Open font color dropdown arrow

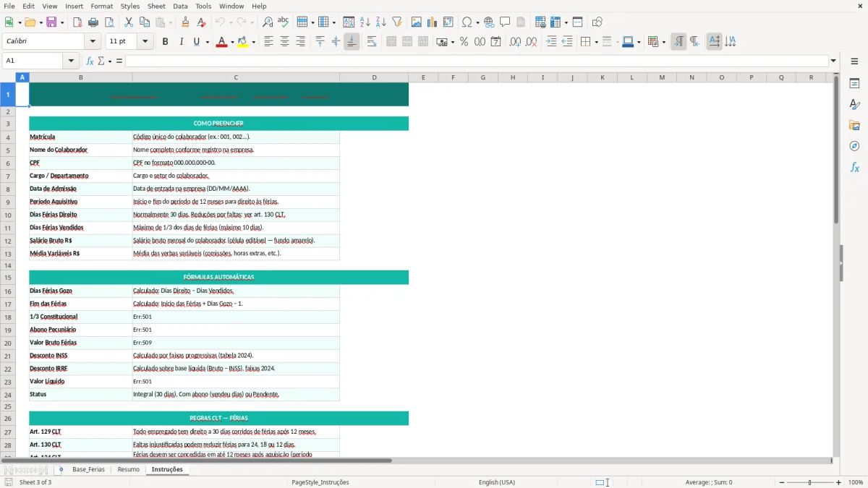click(231, 42)
